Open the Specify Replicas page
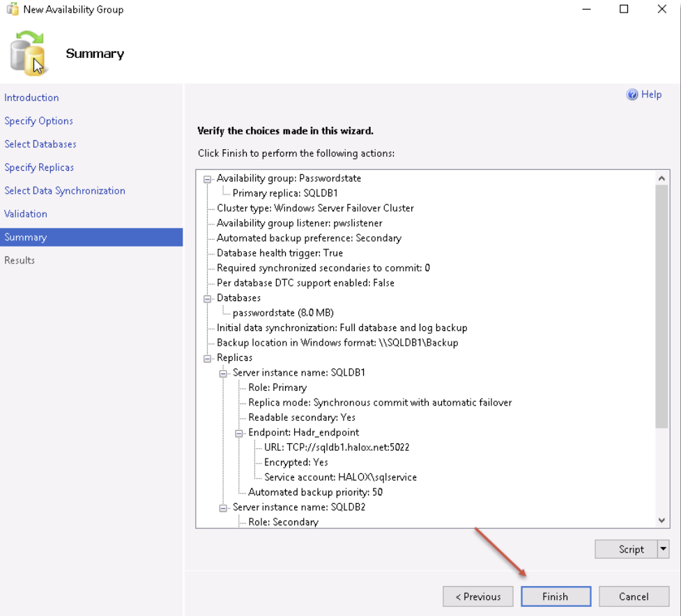Image resolution: width=681 pixels, height=616 pixels. 39,167
